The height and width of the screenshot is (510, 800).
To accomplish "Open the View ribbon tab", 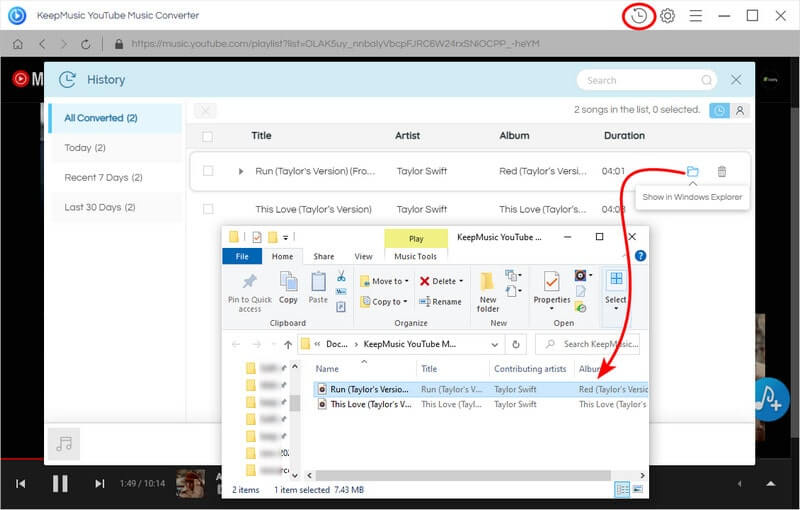I will tap(363, 256).
